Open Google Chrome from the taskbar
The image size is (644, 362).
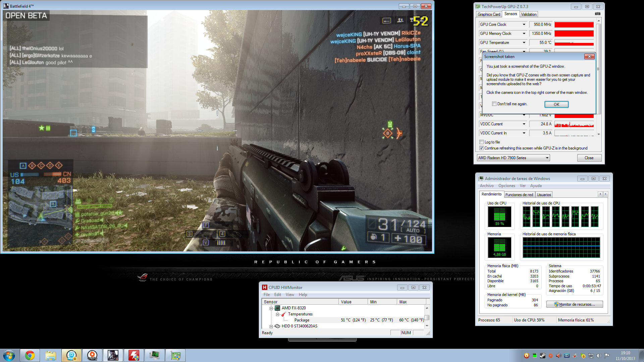point(30,355)
